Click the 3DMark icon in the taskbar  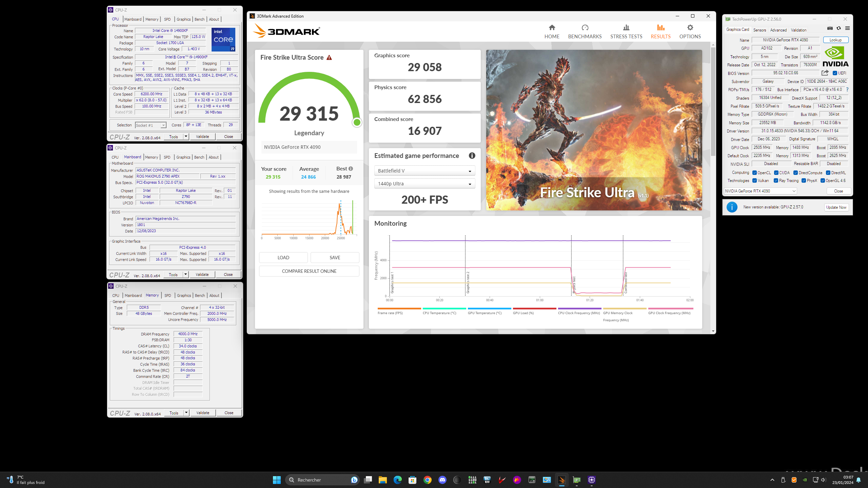tap(561, 480)
